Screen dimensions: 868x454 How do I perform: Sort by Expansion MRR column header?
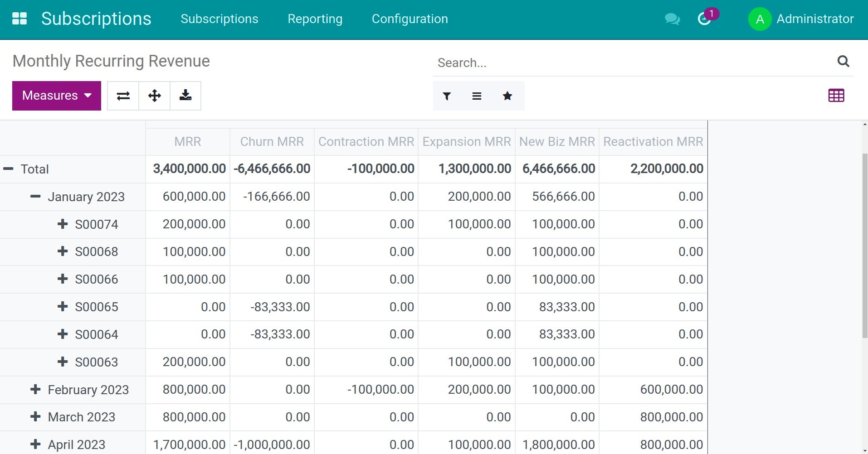tap(467, 142)
